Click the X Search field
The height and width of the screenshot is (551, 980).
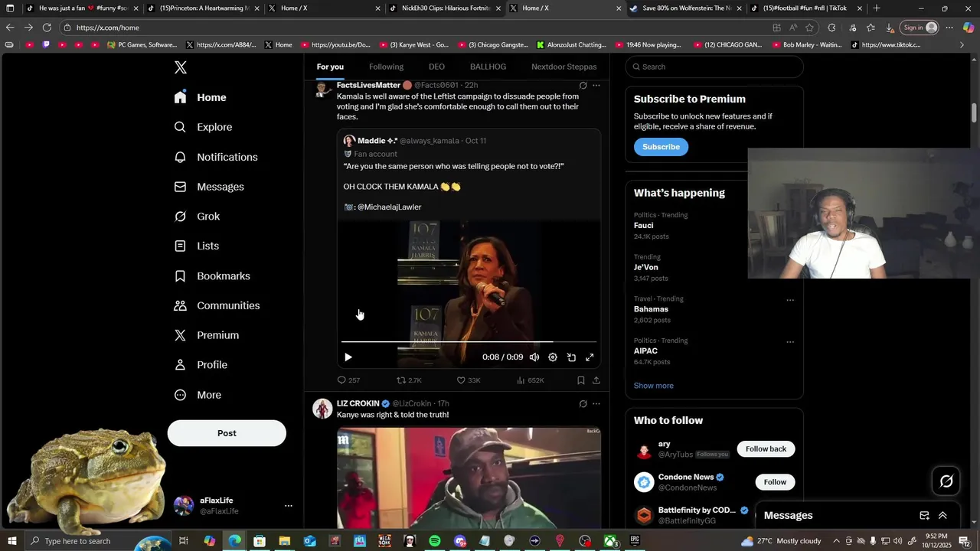pos(714,67)
